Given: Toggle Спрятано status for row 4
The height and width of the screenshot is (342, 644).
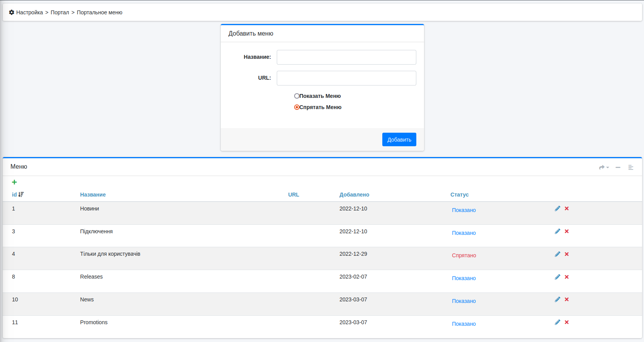Looking at the screenshot, I should pos(464,255).
